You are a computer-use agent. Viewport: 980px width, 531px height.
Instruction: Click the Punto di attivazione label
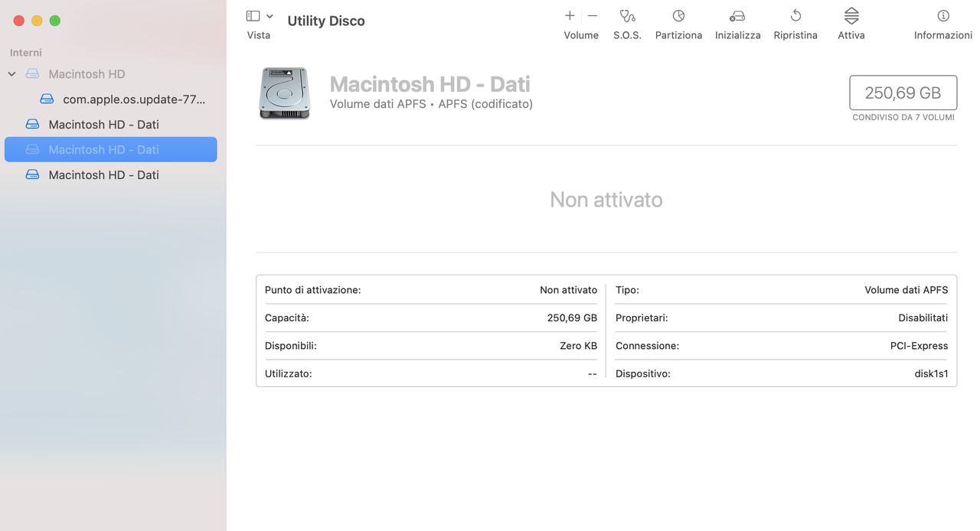pyautogui.click(x=312, y=290)
